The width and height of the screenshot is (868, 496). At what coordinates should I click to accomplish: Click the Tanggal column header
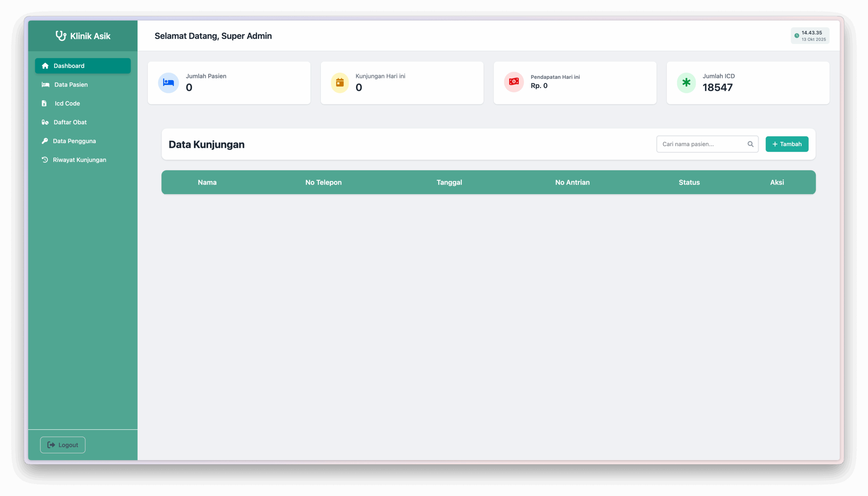(x=449, y=182)
